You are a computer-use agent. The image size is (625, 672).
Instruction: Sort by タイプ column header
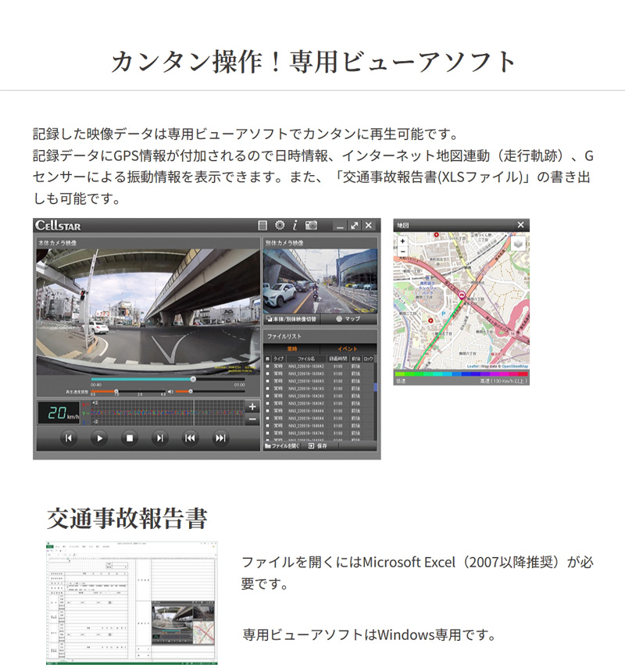point(278,359)
